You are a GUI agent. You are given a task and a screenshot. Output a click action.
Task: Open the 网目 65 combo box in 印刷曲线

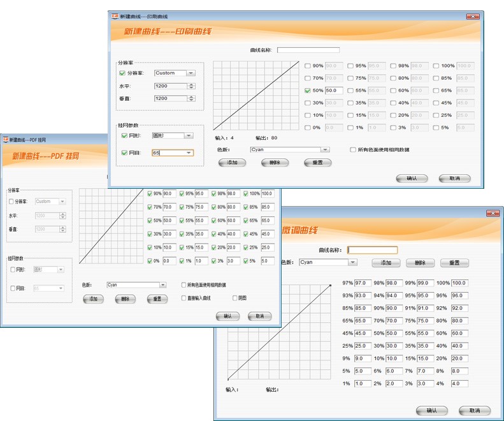pos(188,153)
